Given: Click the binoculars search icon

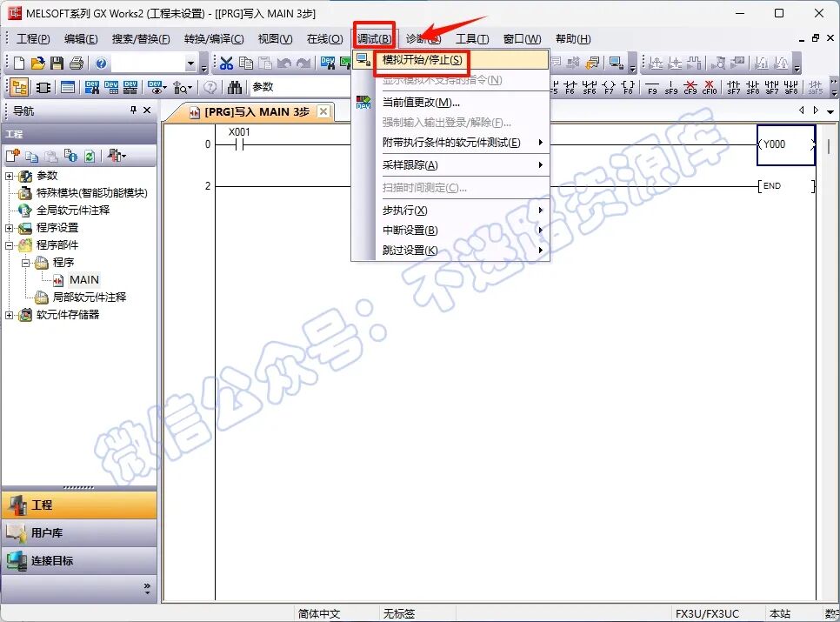Looking at the screenshot, I should [x=235, y=87].
